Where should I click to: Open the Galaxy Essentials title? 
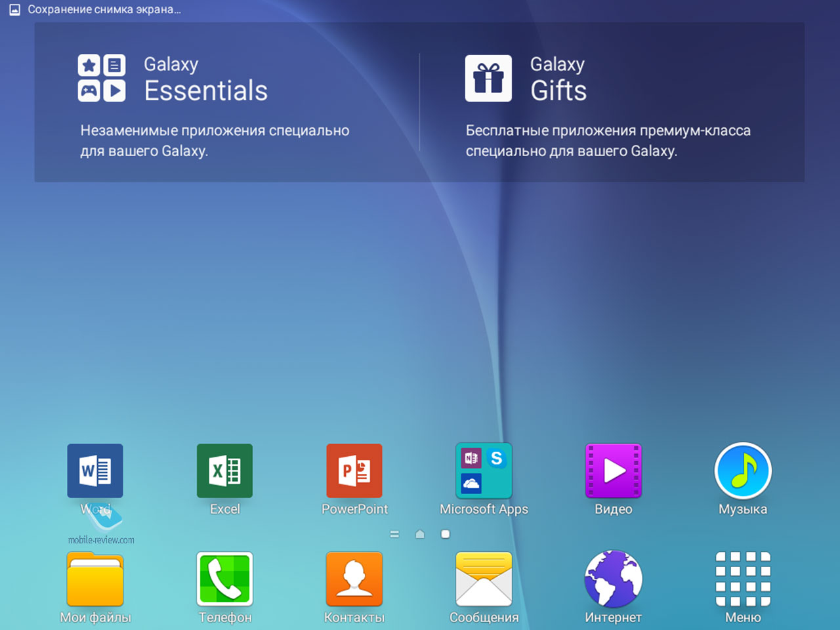point(205,79)
